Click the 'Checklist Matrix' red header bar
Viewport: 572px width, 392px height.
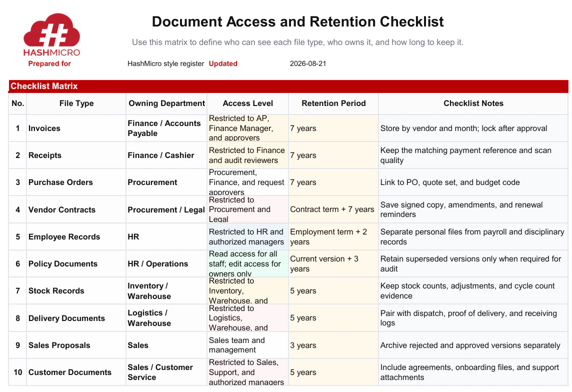pyautogui.click(x=288, y=86)
